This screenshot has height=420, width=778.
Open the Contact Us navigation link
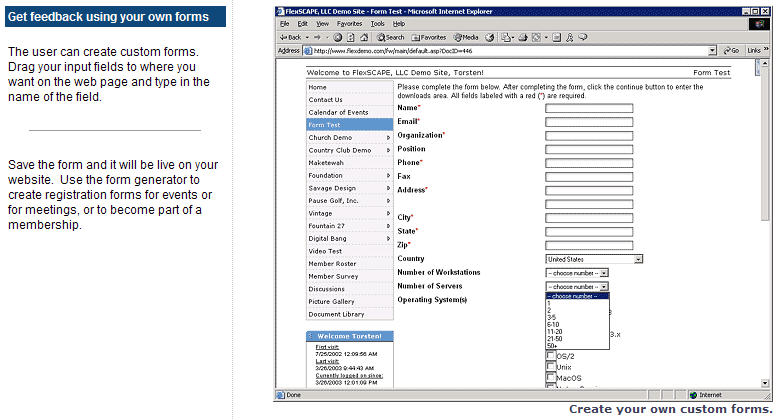pos(325,99)
